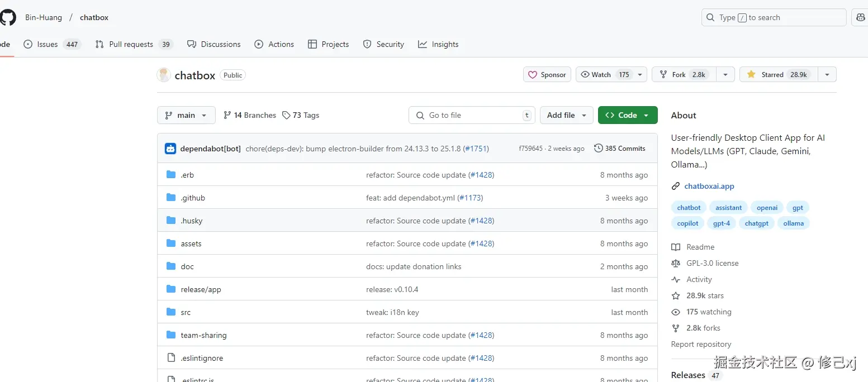Viewport: 868px width, 382px height.
Task: Click the .husky folder icon
Action: [171, 221]
